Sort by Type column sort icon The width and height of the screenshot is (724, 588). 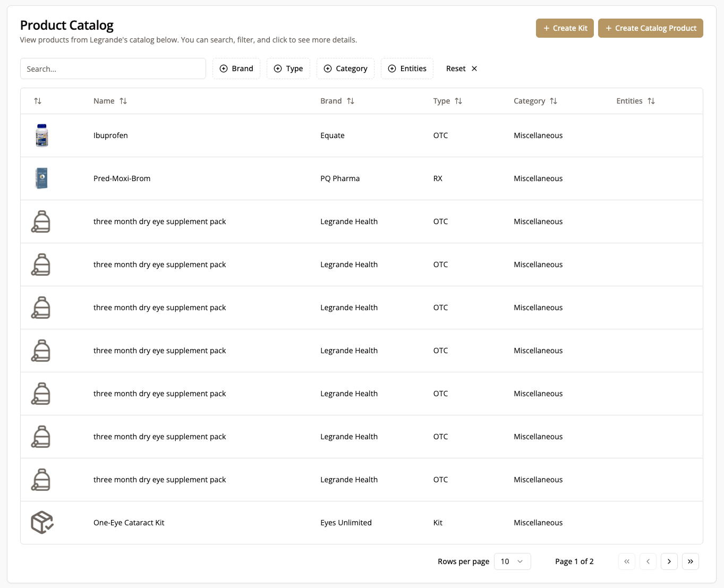458,101
